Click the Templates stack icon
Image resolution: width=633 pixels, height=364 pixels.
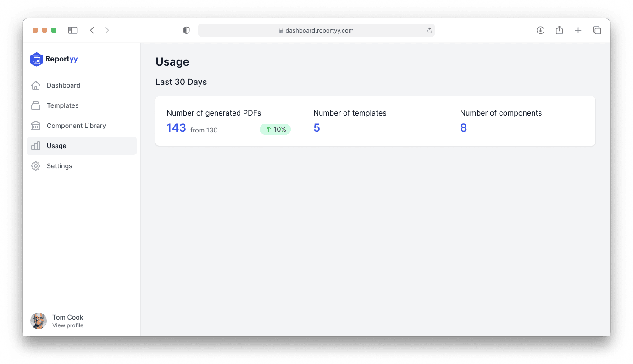tap(36, 105)
